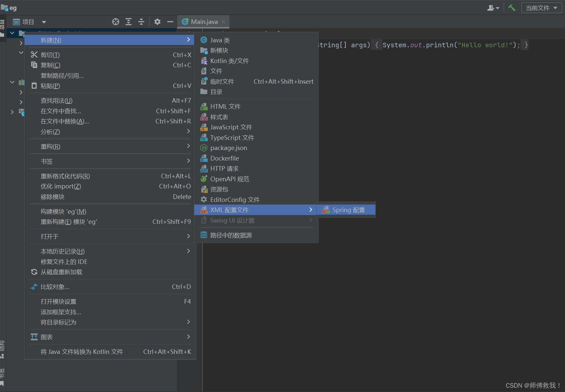Select 将 Java 文件转换为 Kotlin 文件
The height and width of the screenshot is (392, 565).
point(110,352)
